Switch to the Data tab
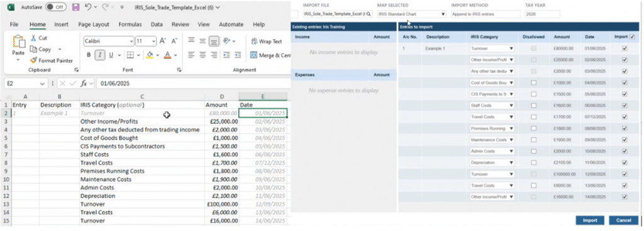644x231 pixels. coord(157,25)
